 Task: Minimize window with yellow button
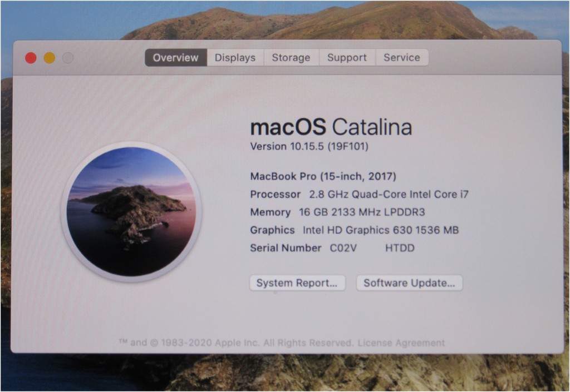point(50,58)
